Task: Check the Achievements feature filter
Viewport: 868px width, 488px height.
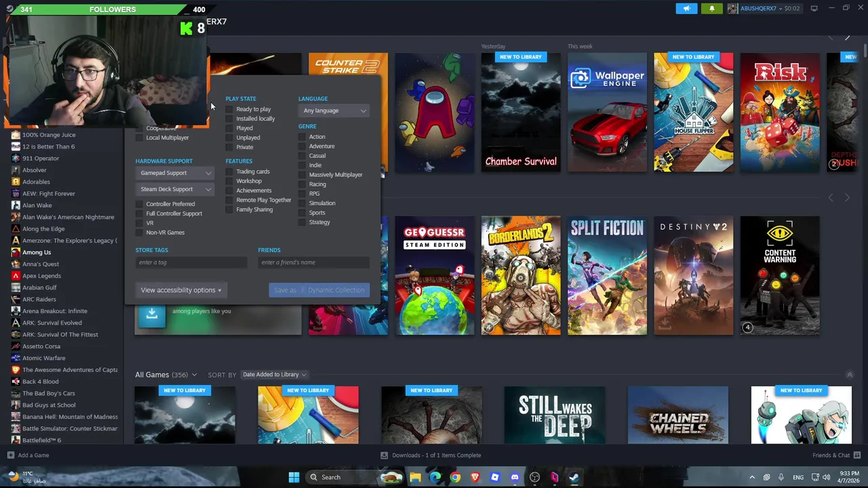Action: coord(229,190)
